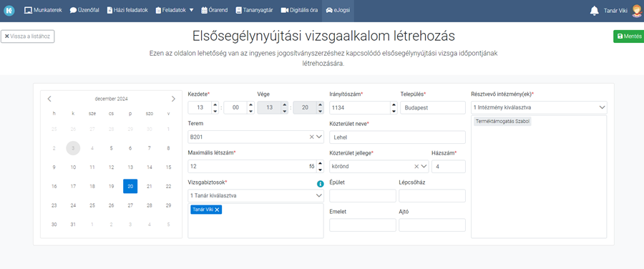The image size is (644, 269).
Task: Click the KRÉTA logo icon
Action: click(9, 11)
